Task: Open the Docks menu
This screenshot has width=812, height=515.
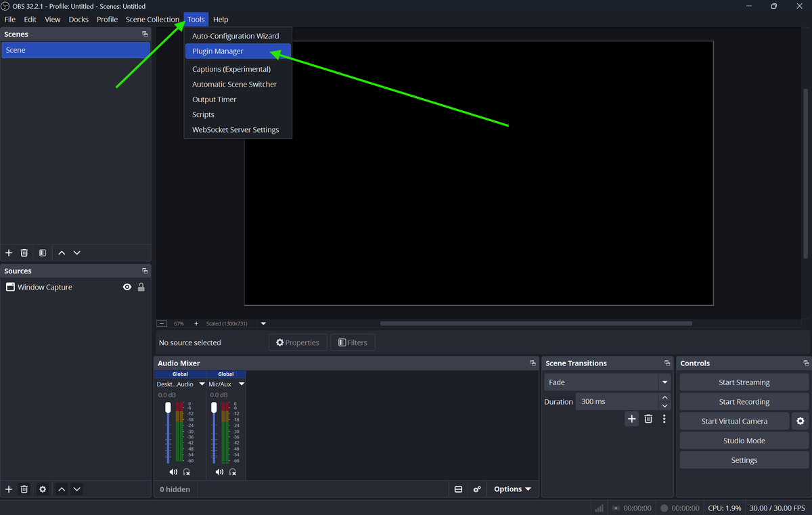Action: (x=78, y=19)
